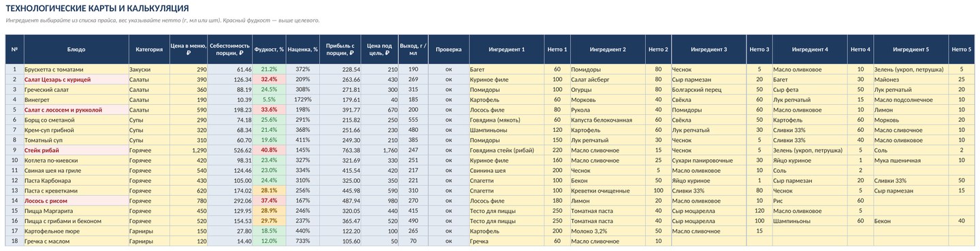Click the orange food cost '29.7%'

click(x=269, y=221)
